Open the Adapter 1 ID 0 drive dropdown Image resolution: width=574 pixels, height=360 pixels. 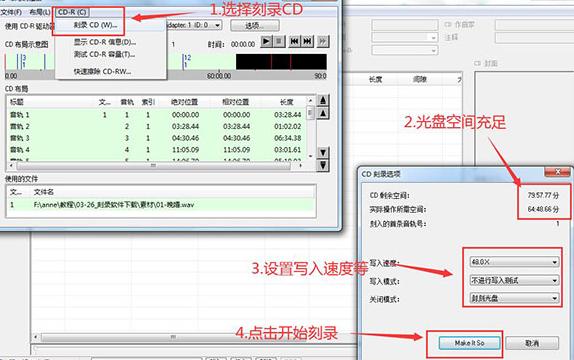217,25
